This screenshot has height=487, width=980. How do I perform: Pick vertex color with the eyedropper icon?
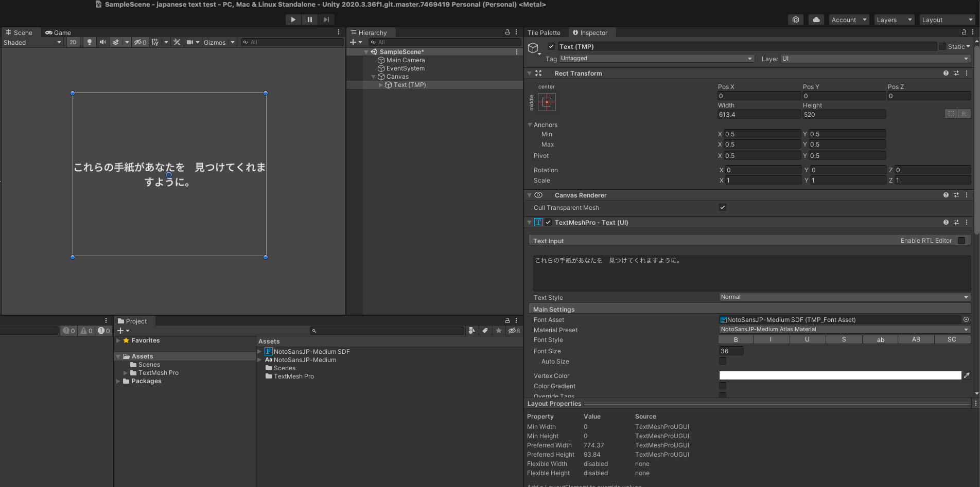coord(967,375)
